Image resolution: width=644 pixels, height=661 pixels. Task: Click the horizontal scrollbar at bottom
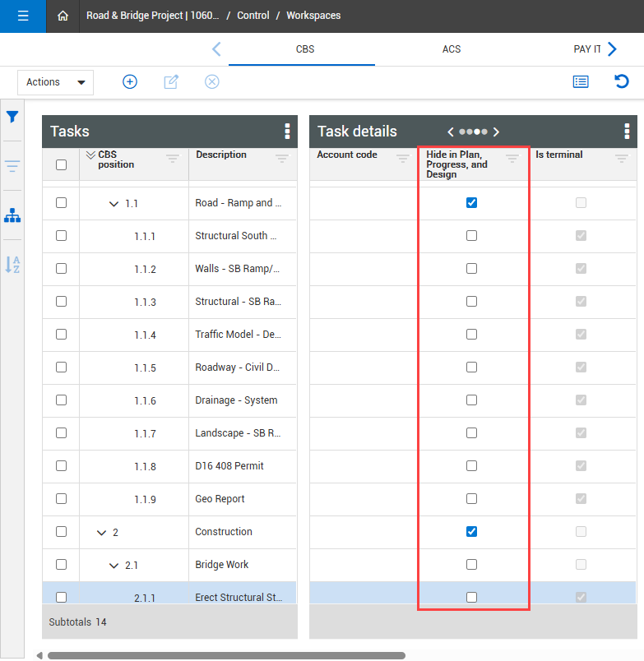(x=226, y=655)
